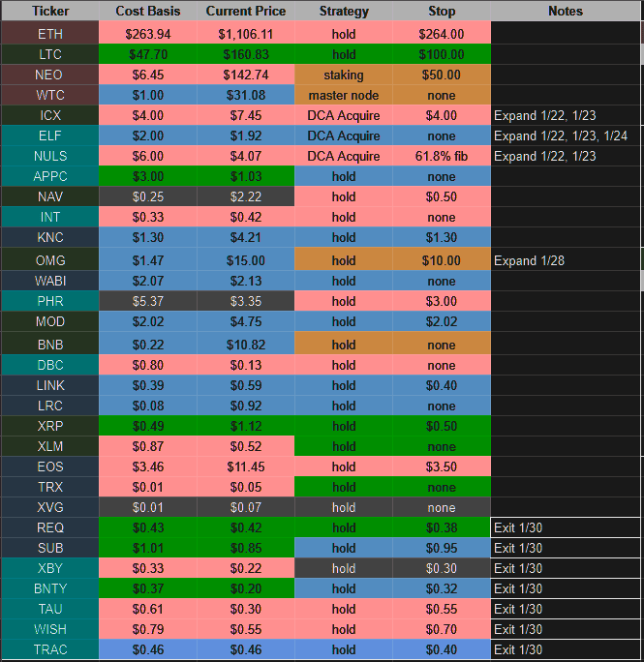Screen dimensions: 644x662
Task: Click the Strategy column header
Action: point(344,11)
